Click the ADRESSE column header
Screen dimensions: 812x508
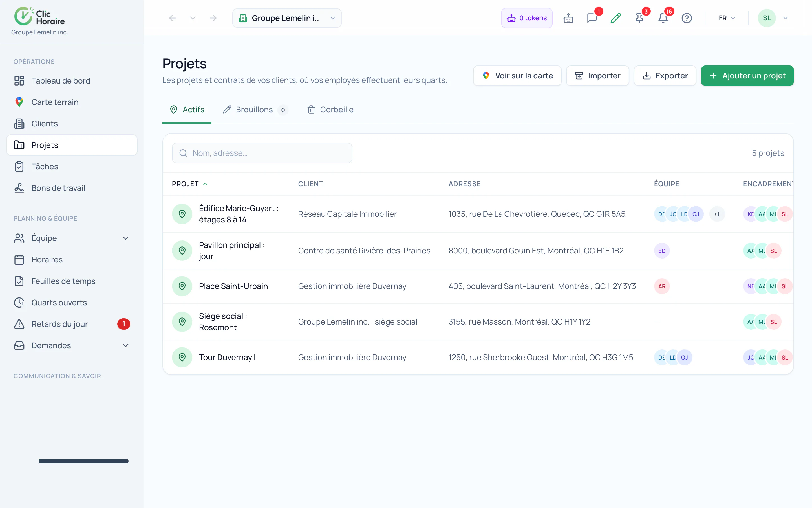tap(464, 184)
